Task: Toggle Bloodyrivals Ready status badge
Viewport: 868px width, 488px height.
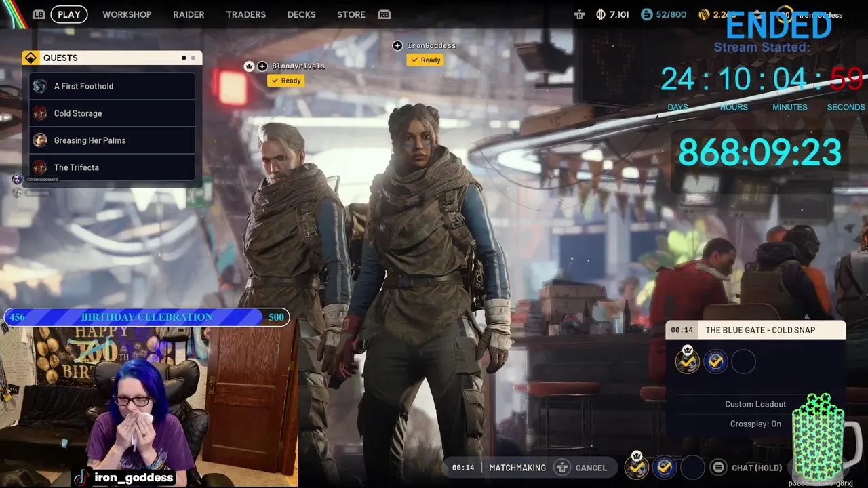Action: coord(285,81)
